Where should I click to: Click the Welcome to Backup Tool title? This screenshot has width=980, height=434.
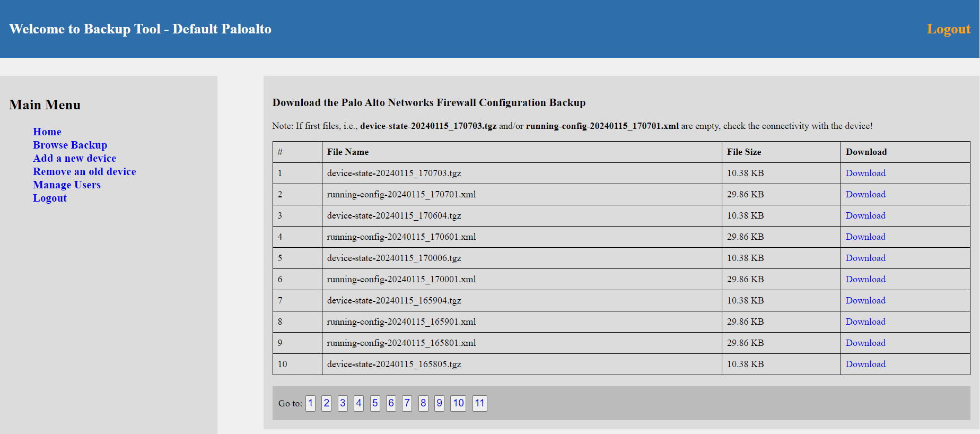coord(140,29)
